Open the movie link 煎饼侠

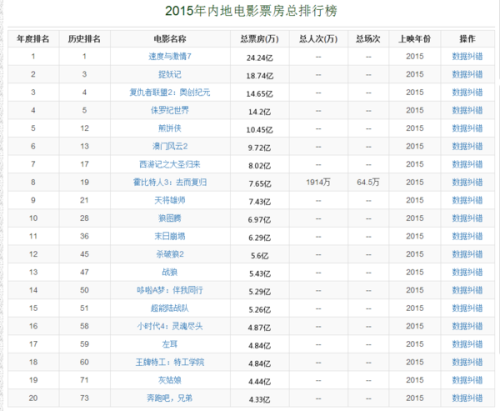[170, 128]
